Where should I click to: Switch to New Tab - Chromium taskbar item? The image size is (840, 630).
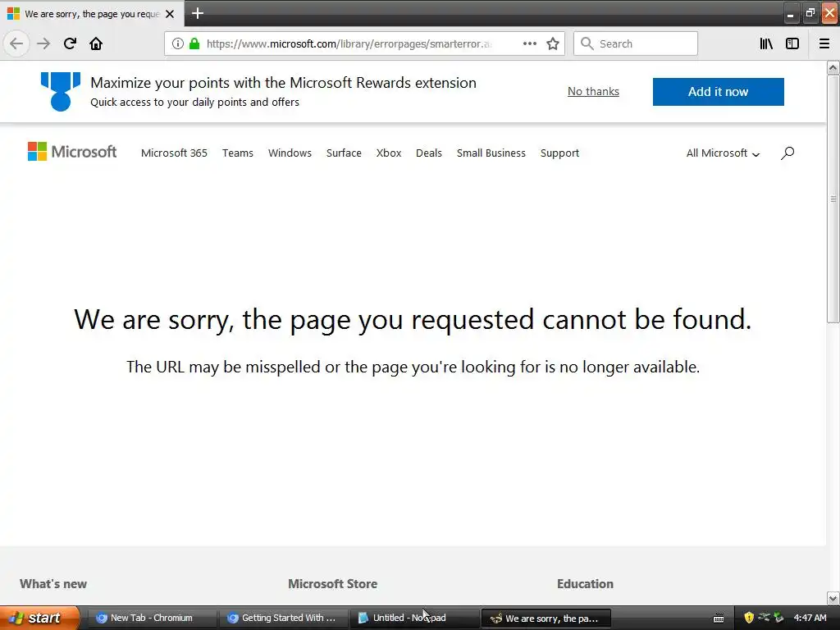coord(152,618)
